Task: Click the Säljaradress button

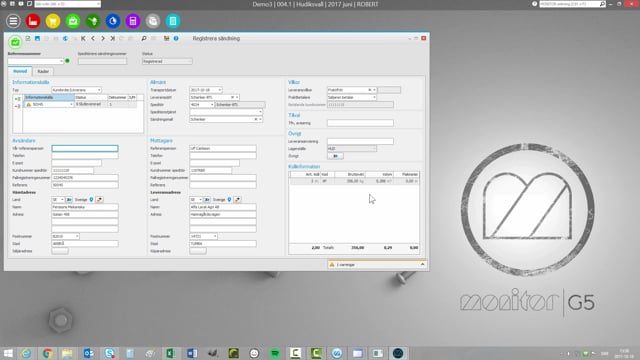Action: pyautogui.click(x=60, y=251)
